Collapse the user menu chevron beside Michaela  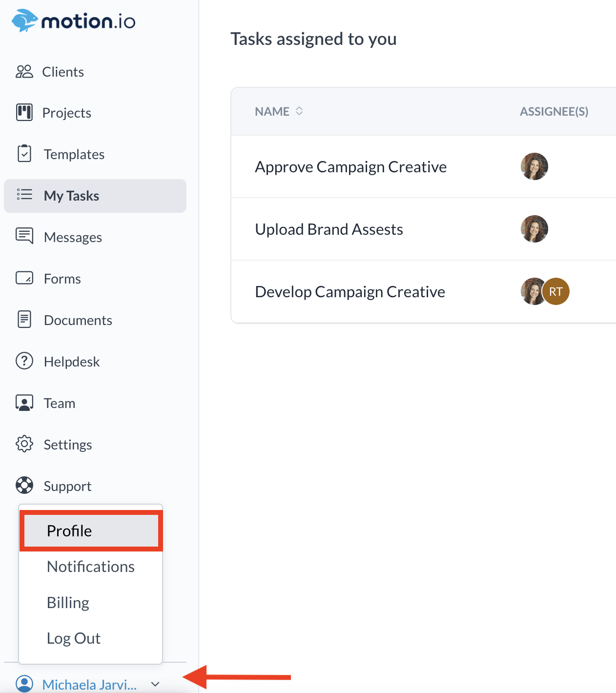[155, 684]
